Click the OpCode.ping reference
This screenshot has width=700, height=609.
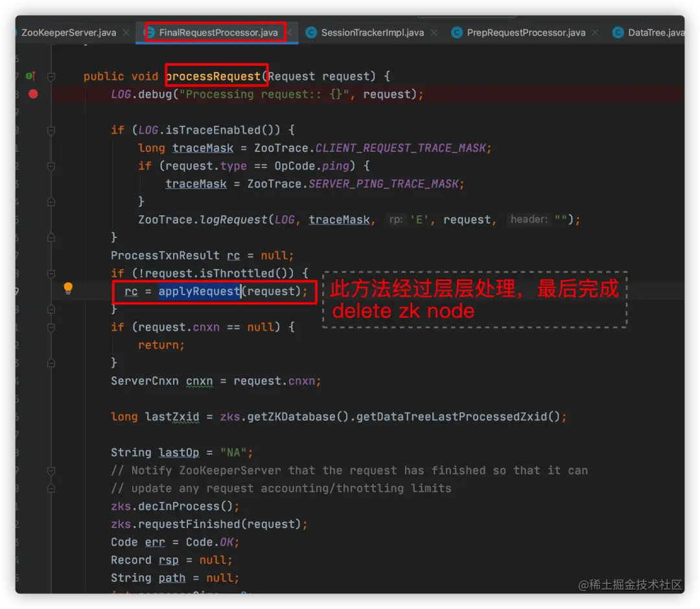pyautogui.click(x=312, y=166)
